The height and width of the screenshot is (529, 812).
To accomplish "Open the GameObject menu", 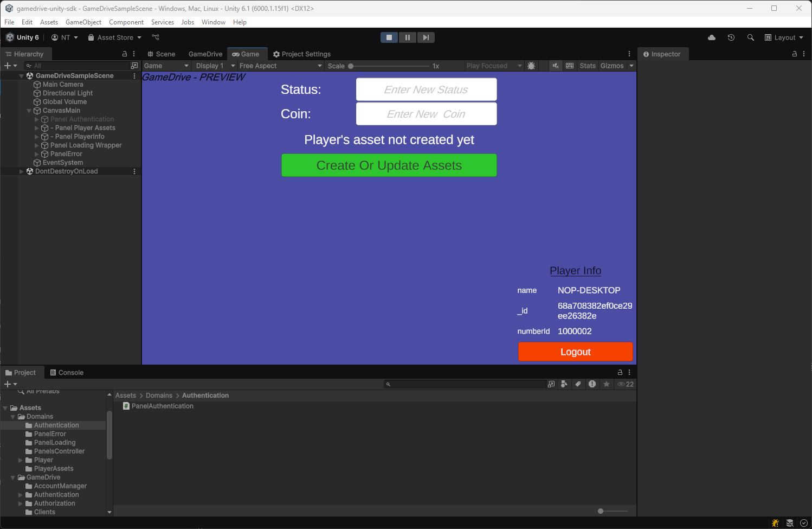I will (83, 22).
